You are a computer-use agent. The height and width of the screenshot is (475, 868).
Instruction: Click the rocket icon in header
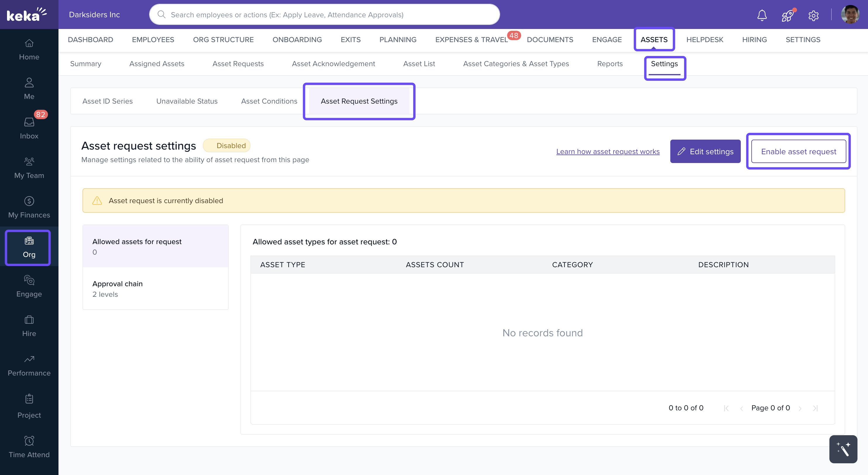pyautogui.click(x=788, y=15)
